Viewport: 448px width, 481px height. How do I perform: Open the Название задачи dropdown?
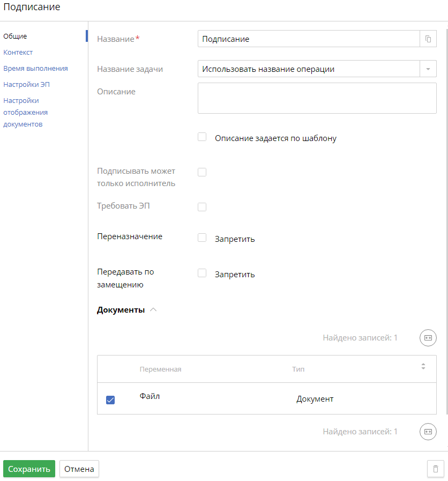(427, 69)
